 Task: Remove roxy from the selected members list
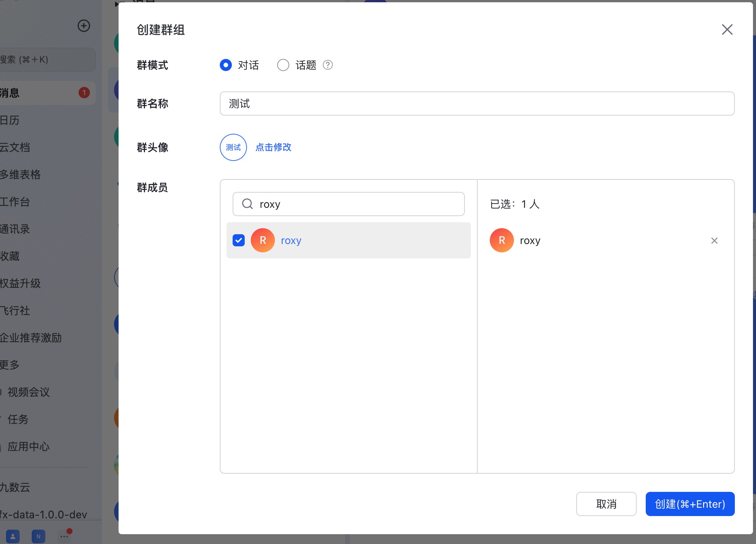tap(714, 241)
